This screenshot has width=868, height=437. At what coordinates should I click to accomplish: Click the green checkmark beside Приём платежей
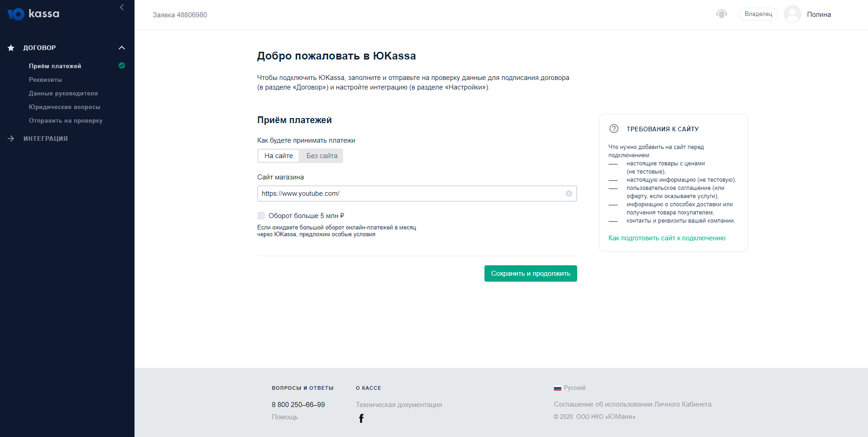click(122, 65)
